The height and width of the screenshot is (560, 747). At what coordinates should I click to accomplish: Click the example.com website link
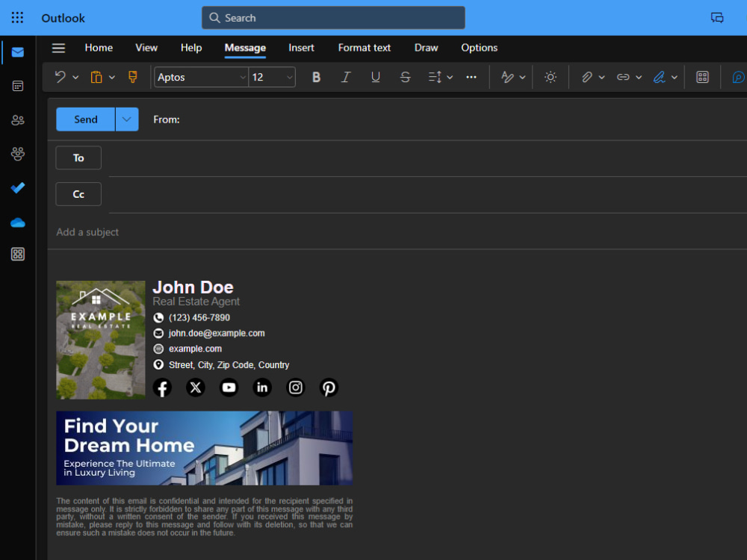pyautogui.click(x=195, y=349)
